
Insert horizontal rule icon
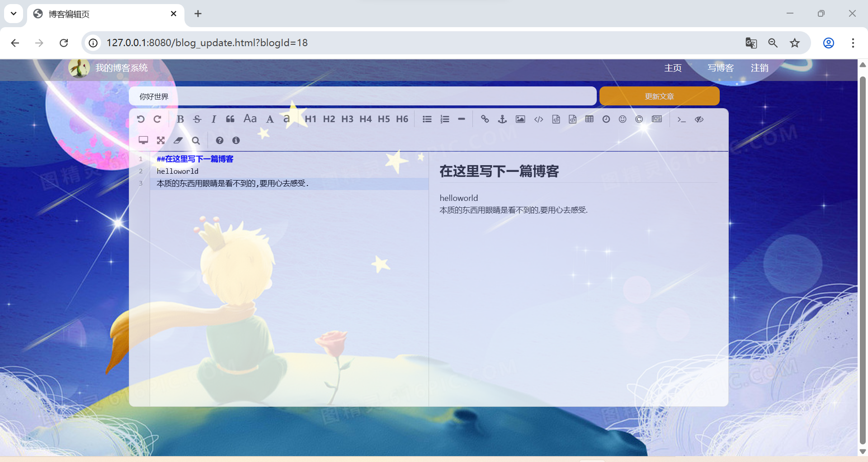462,119
